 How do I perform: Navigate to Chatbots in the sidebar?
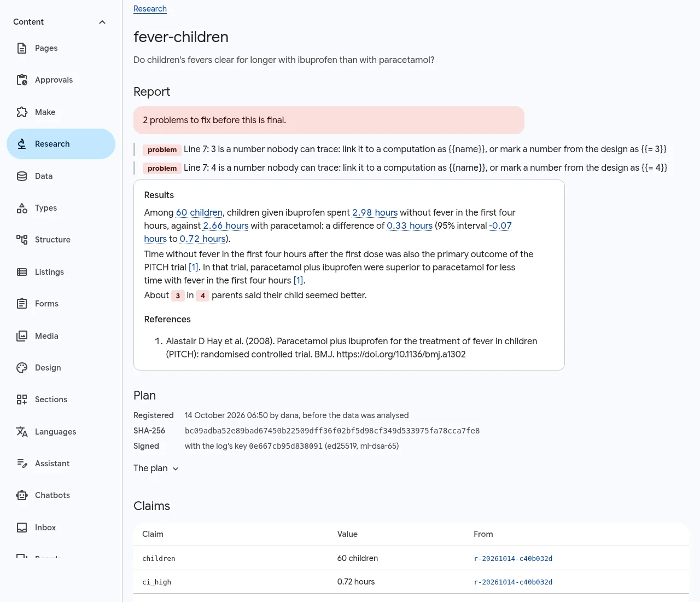61,495
